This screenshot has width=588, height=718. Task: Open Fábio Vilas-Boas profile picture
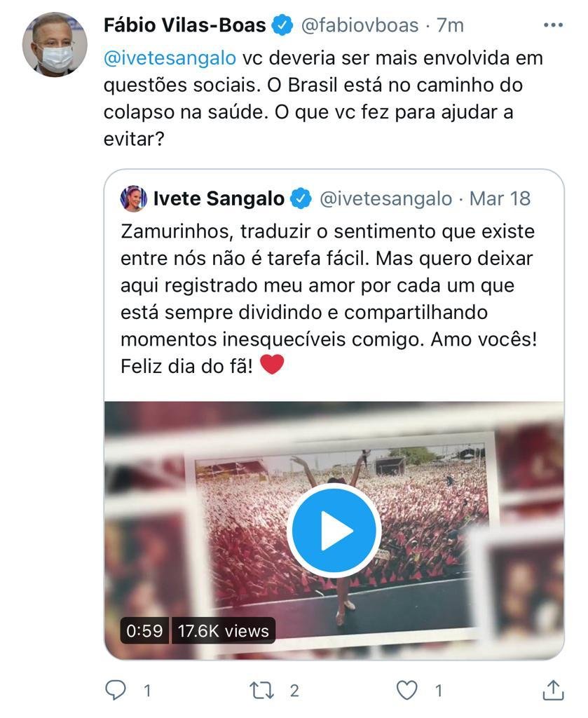tap(55, 44)
